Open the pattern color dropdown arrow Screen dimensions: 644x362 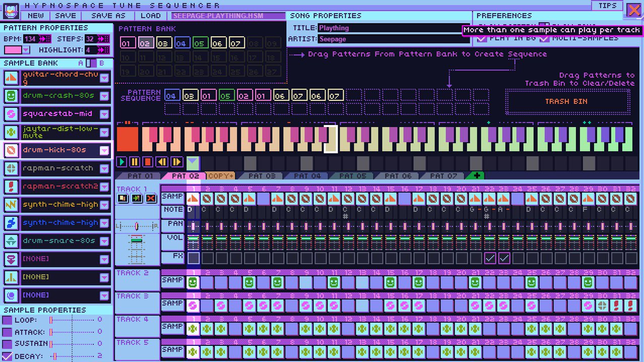coord(26,50)
